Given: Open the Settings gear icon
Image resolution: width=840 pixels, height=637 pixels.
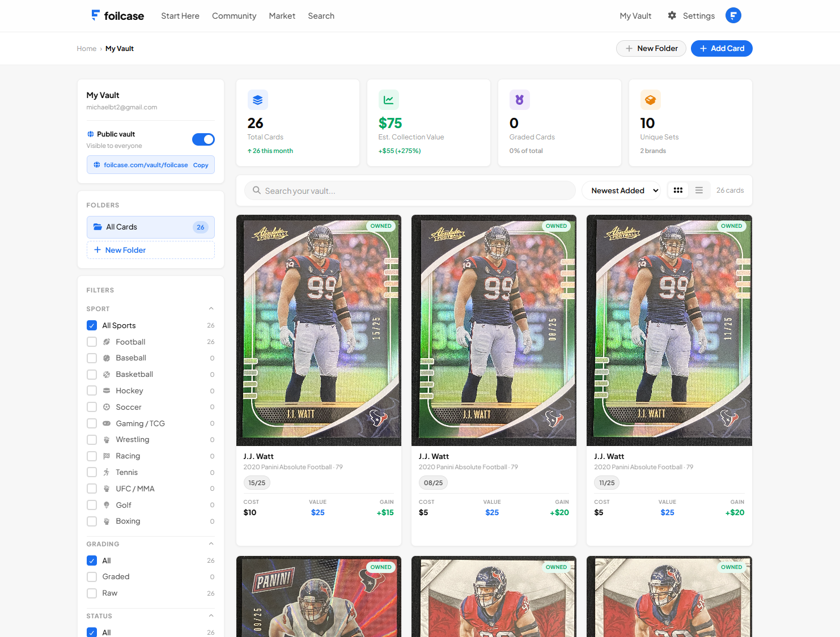Looking at the screenshot, I should (672, 15).
